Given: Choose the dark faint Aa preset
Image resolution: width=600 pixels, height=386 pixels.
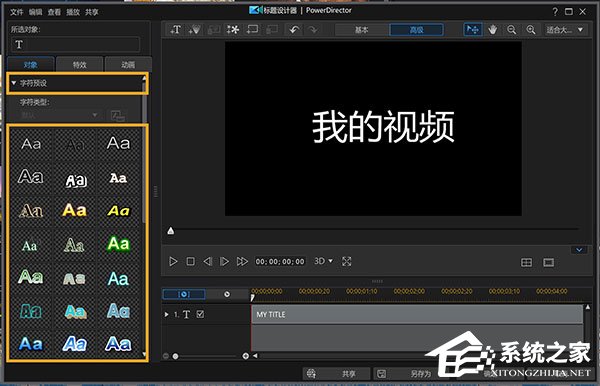Looking at the screenshot, I should coord(75,144).
